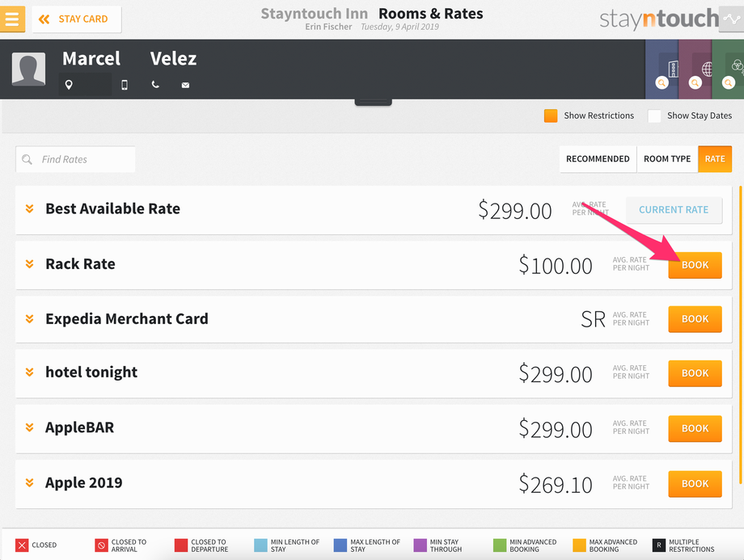Click the guest first name Marcel
Viewport: 744px width, 560px height.
[91, 59]
